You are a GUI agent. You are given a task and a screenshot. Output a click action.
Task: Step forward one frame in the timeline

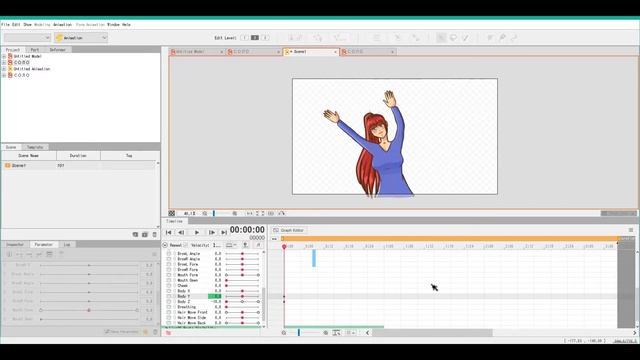211,232
